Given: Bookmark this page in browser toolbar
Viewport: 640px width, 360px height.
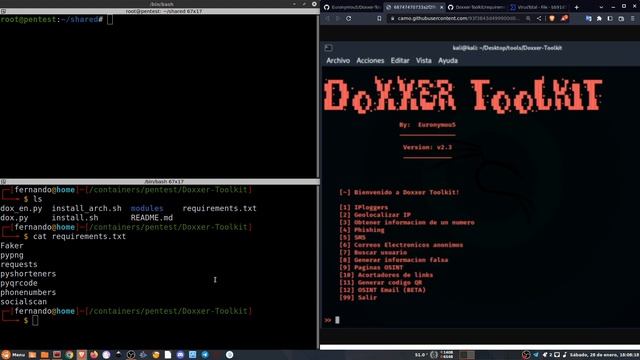Looking at the screenshot, I should [379, 18].
